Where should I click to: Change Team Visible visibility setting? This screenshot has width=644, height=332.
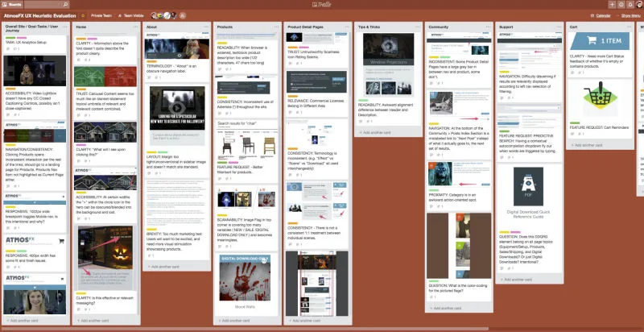tap(131, 15)
